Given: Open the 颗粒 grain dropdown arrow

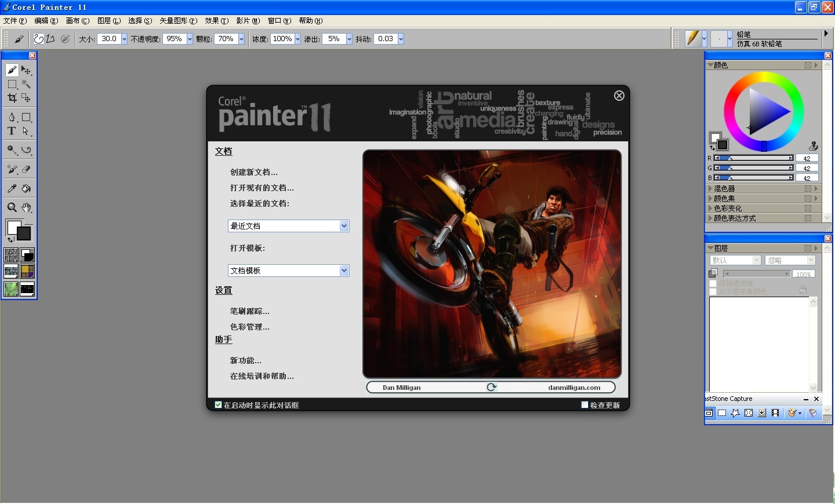Looking at the screenshot, I should [241, 39].
